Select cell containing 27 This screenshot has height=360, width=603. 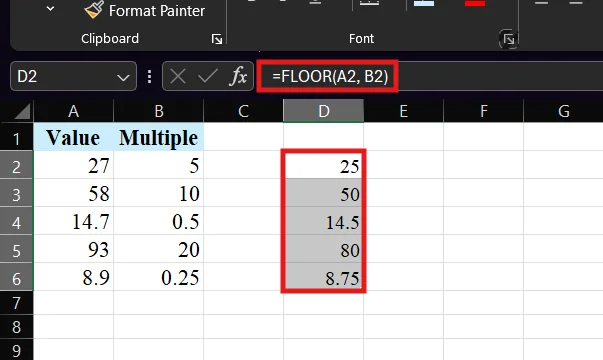pos(73,165)
